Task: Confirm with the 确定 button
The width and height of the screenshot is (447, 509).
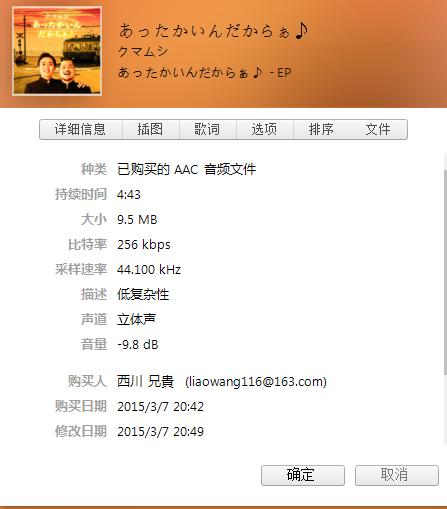Action: pos(303,475)
